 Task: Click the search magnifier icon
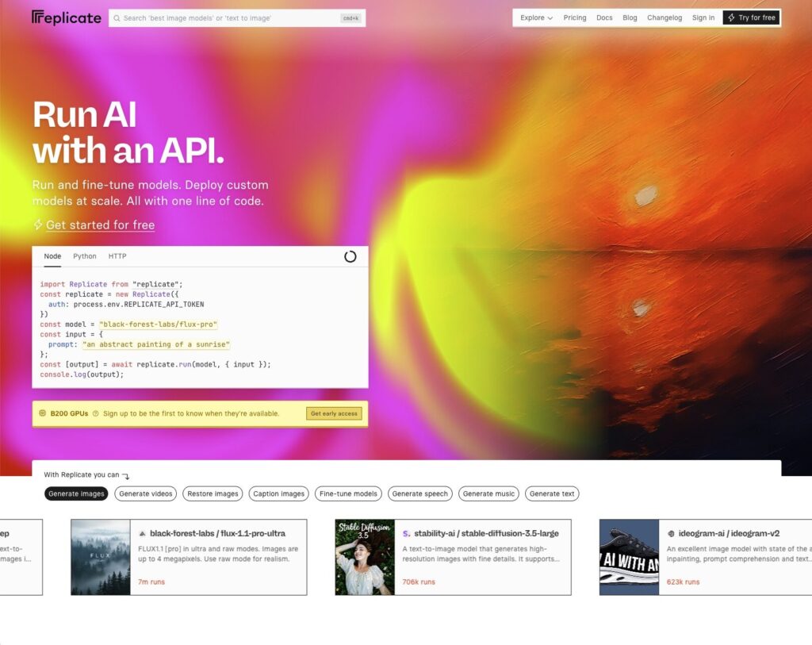pyautogui.click(x=117, y=18)
